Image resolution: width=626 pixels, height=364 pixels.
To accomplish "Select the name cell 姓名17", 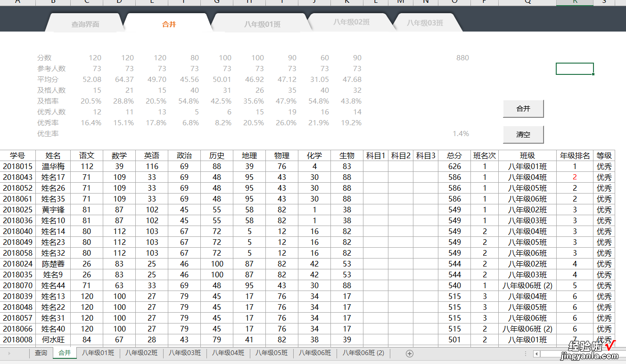I will click(x=53, y=177).
